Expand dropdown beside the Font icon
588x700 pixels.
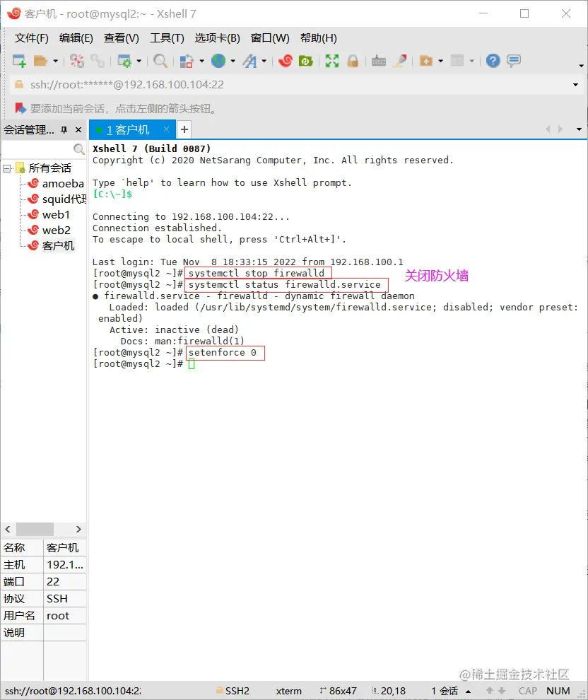coord(264,61)
